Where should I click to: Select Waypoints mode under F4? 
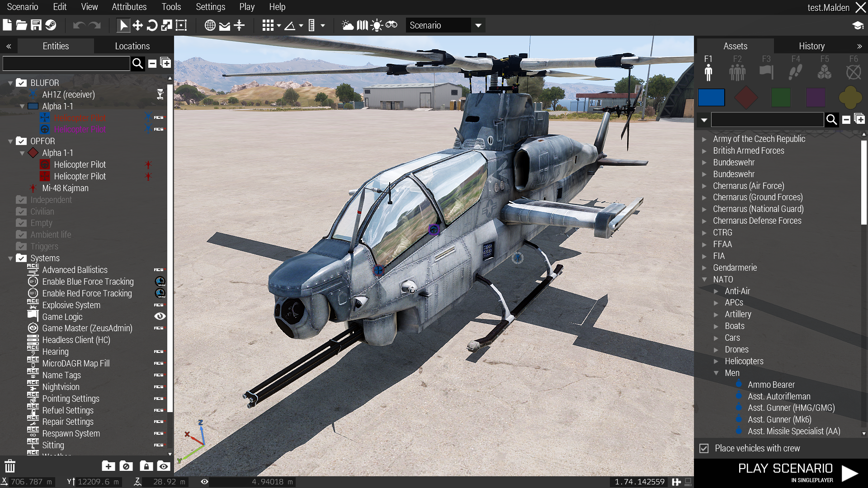click(x=795, y=72)
